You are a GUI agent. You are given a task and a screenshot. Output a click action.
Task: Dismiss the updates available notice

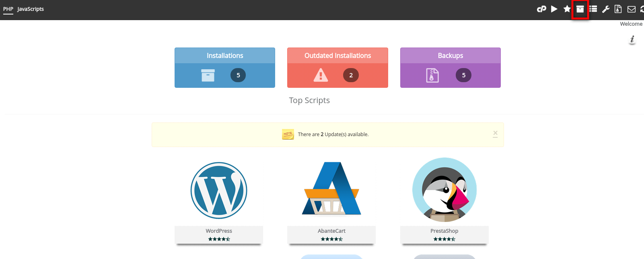[x=495, y=133]
